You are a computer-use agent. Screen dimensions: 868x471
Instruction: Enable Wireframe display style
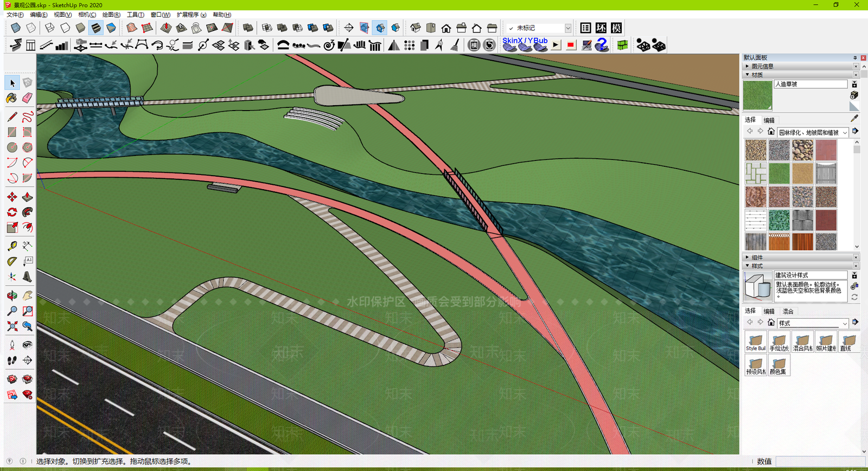pos(50,28)
